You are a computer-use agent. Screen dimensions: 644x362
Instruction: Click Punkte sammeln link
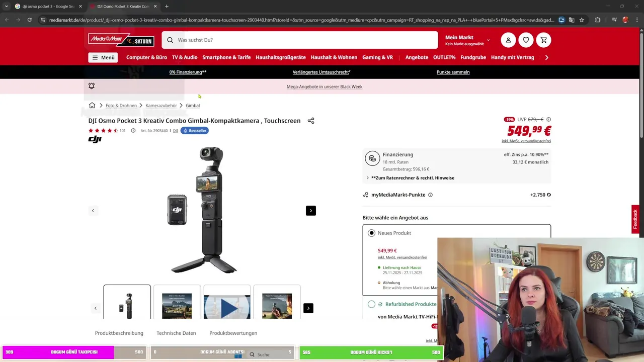point(453,72)
